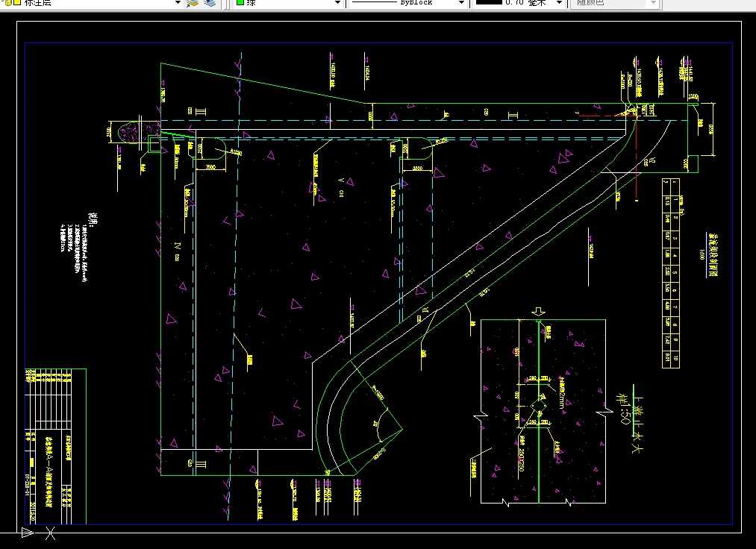Viewport: 756px width, 549px height.
Task: Open the 0.70 毫米 lineweight dropdown
Action: point(559,3)
